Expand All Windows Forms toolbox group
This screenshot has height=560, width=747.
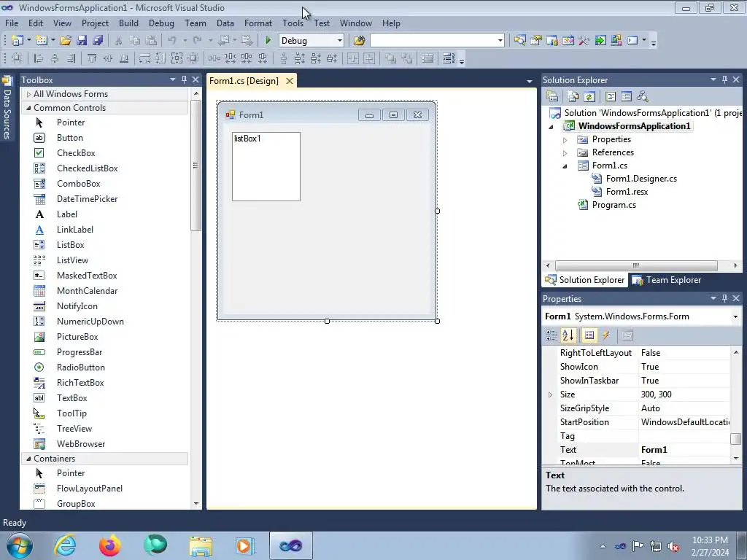[x=28, y=94]
